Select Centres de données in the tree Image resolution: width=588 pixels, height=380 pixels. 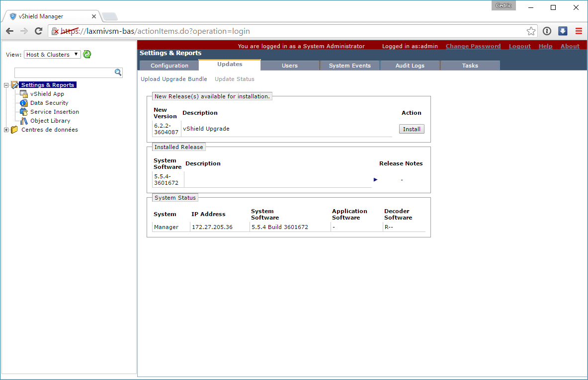pos(50,130)
